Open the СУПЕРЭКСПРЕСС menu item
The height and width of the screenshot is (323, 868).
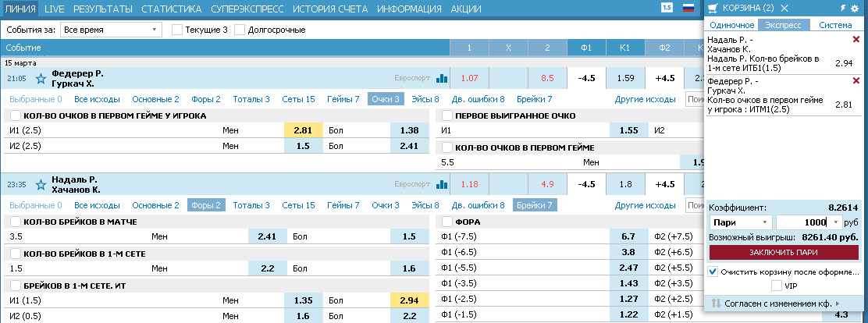pos(247,9)
